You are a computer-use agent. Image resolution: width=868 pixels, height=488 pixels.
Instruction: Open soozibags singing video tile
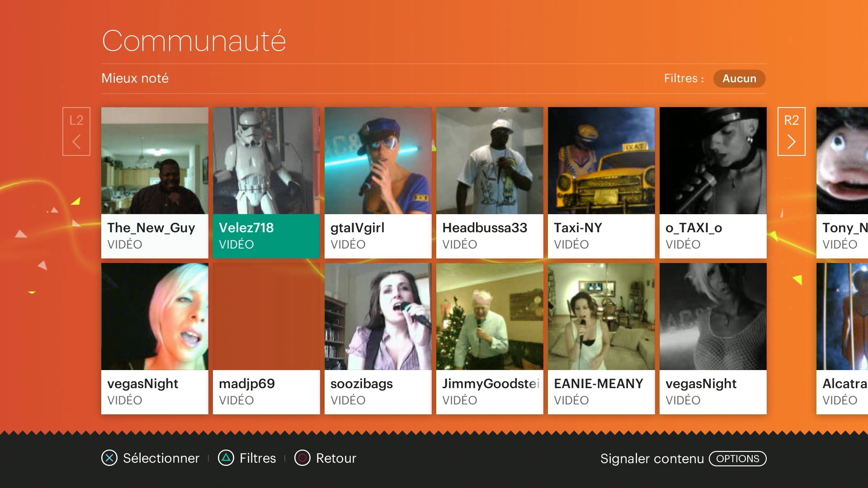point(378,338)
